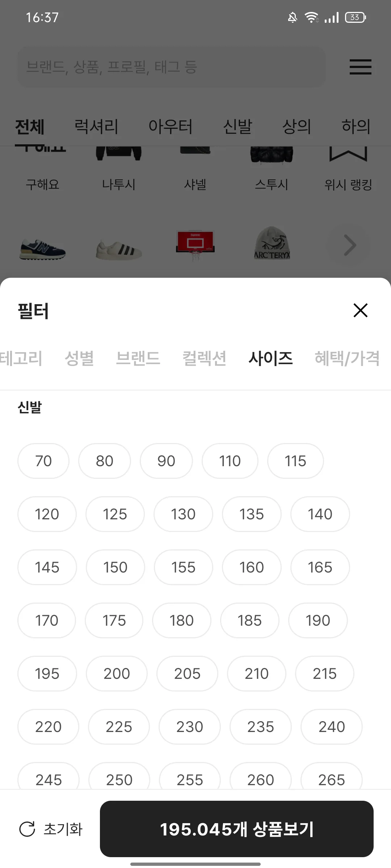The height and width of the screenshot is (868, 391).
Task: Tap the Arc'teryx beanie icon
Action: click(x=272, y=243)
